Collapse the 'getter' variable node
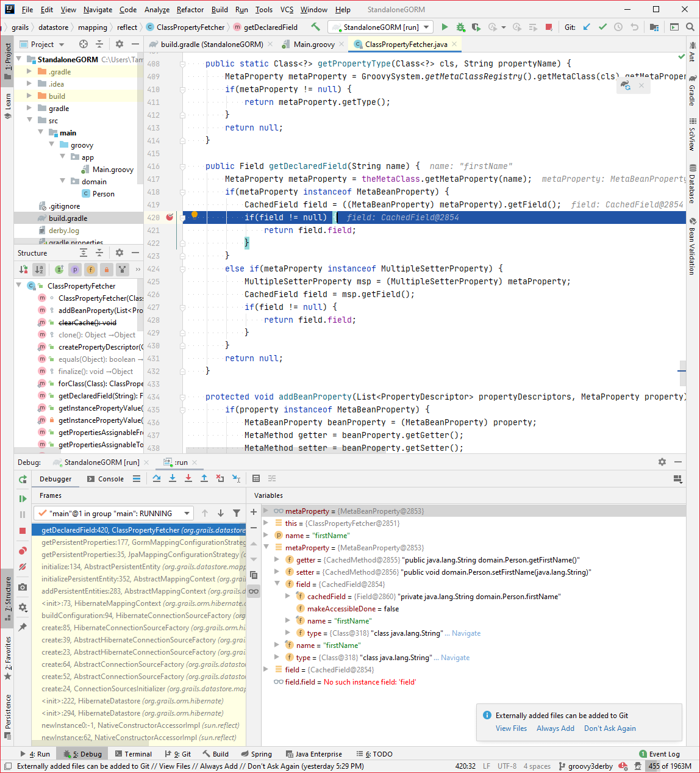Screen dimensions: 700x773 pyautogui.click(x=277, y=559)
